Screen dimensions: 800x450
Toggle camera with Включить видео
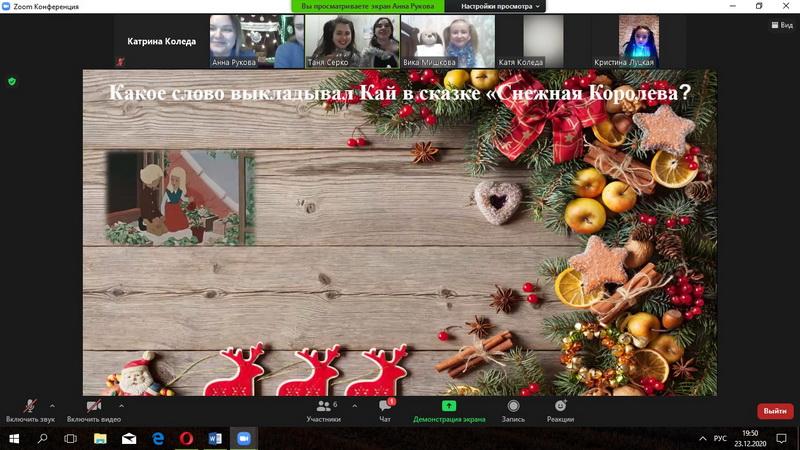(x=94, y=411)
